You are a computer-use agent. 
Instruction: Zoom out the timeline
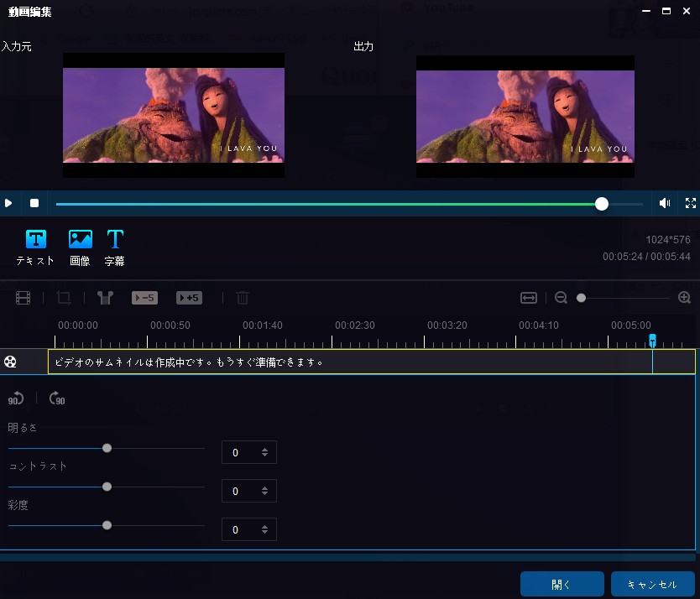coord(562,298)
